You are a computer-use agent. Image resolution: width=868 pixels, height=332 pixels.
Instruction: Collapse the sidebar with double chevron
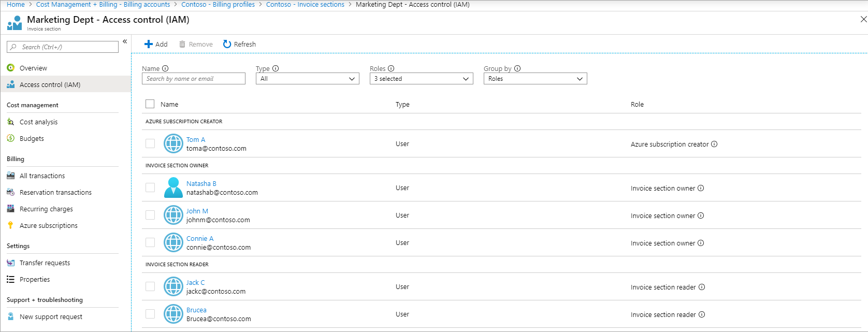(x=125, y=41)
